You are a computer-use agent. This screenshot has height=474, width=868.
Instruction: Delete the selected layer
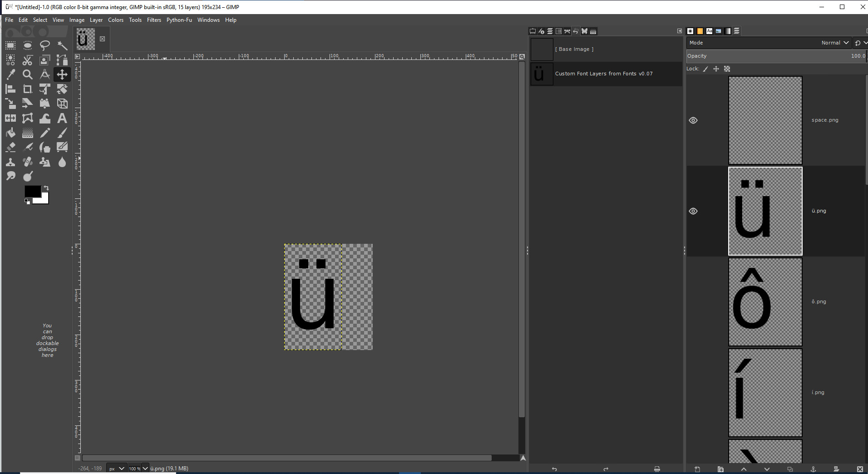(x=860, y=469)
